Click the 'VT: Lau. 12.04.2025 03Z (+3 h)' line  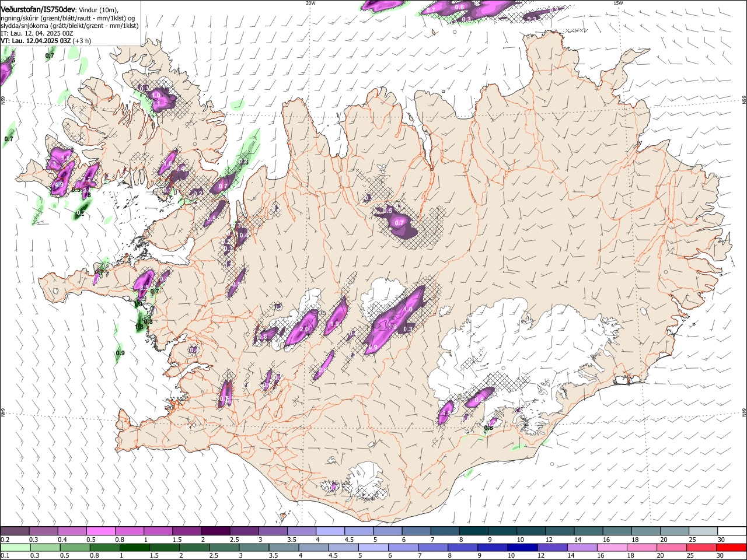point(46,41)
